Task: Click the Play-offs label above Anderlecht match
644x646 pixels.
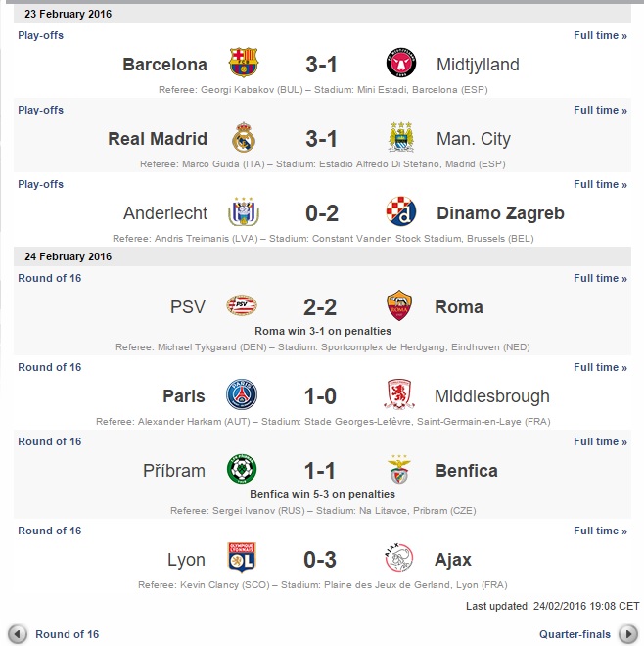Action: click(40, 185)
